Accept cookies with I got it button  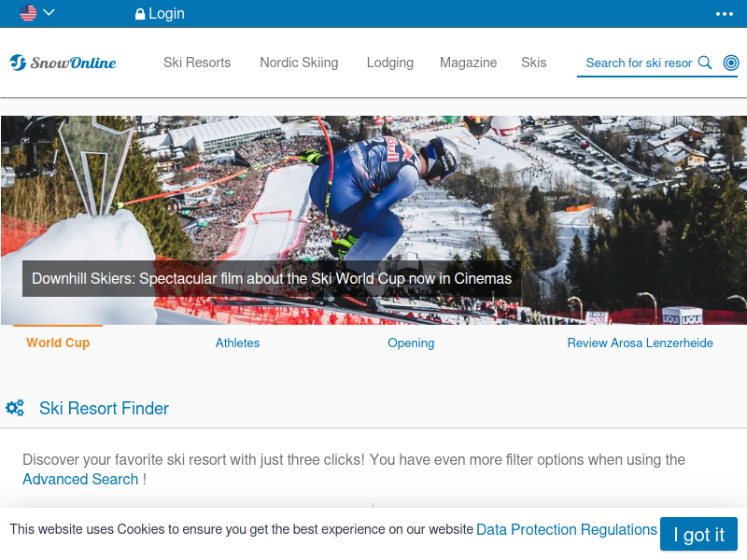pyautogui.click(x=698, y=534)
